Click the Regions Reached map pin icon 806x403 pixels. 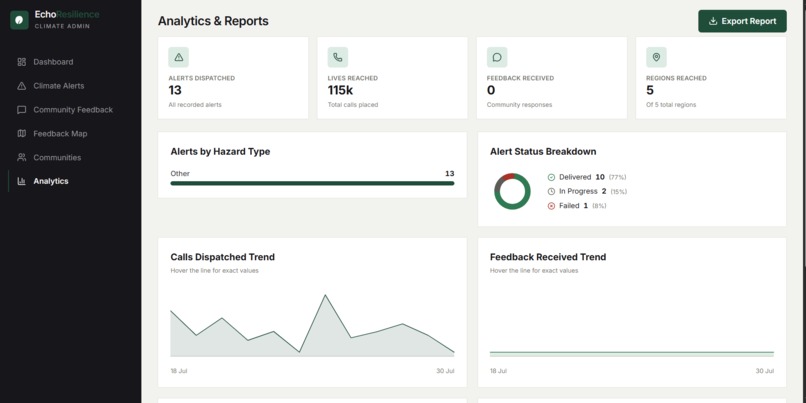click(x=656, y=57)
